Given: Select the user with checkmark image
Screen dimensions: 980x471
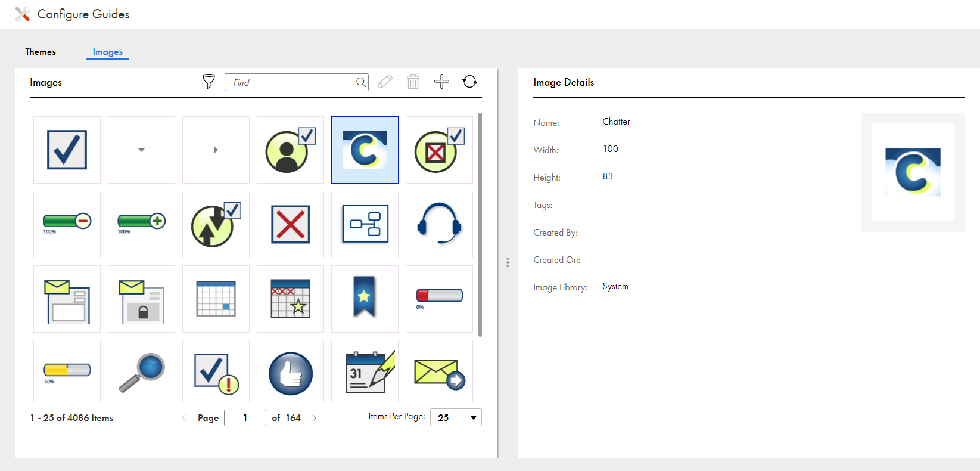Looking at the screenshot, I should click(290, 150).
